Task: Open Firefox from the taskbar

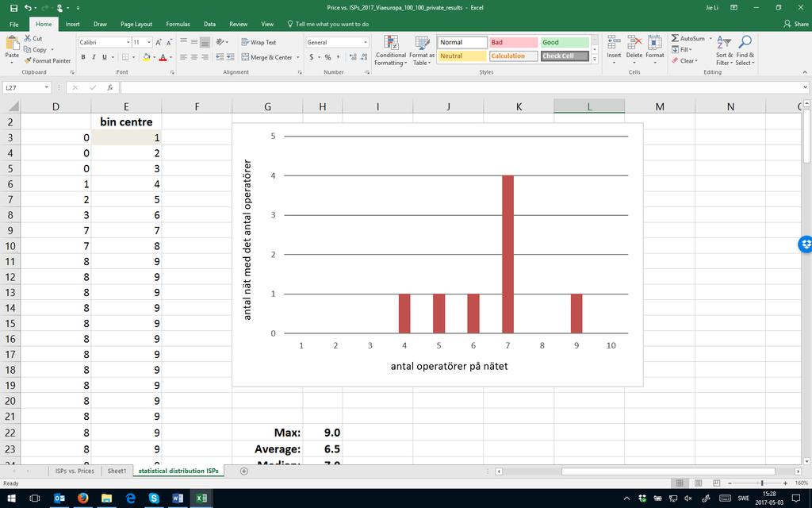Action: pos(82,498)
